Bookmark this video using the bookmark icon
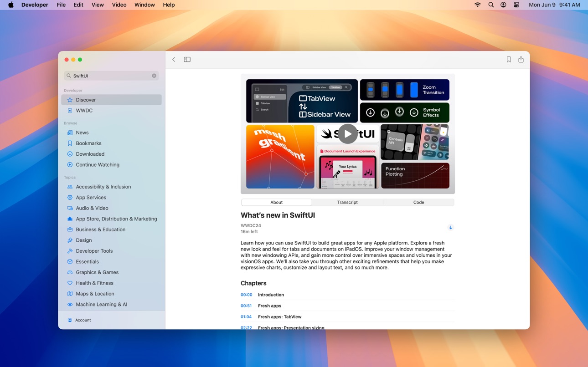588x367 pixels. [509, 60]
